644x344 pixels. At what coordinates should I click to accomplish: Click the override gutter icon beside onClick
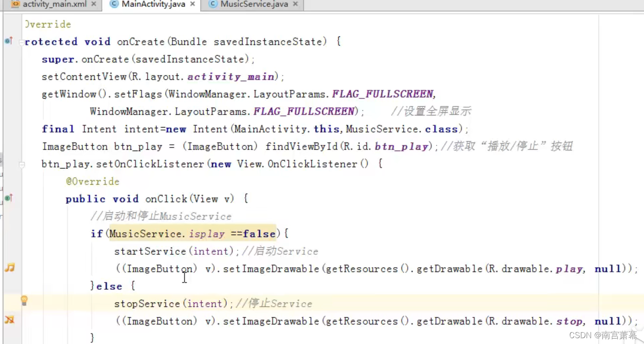coord(9,198)
